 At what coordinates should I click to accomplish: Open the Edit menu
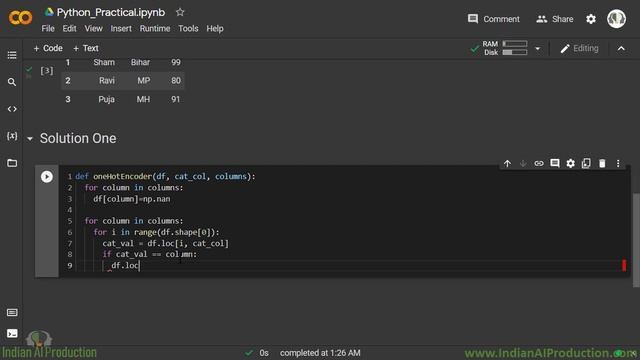tap(69, 29)
